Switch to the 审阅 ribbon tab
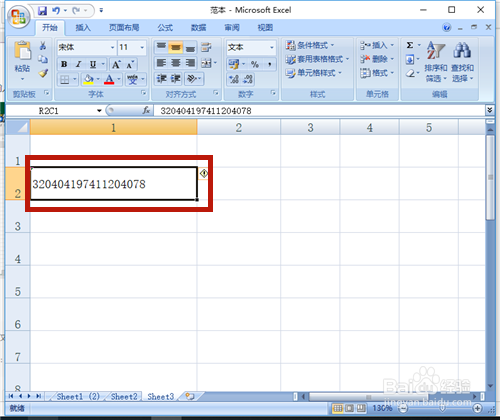 click(x=232, y=28)
